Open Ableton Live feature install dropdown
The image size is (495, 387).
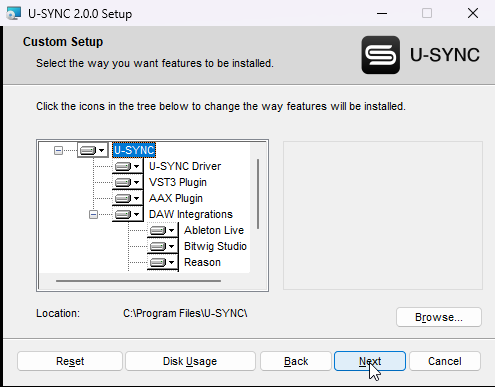tap(162, 230)
